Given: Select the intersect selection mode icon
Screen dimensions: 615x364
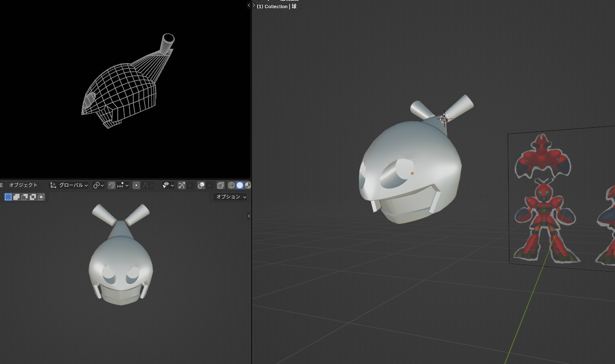Looking at the screenshot, I should pyautogui.click(x=41, y=197).
